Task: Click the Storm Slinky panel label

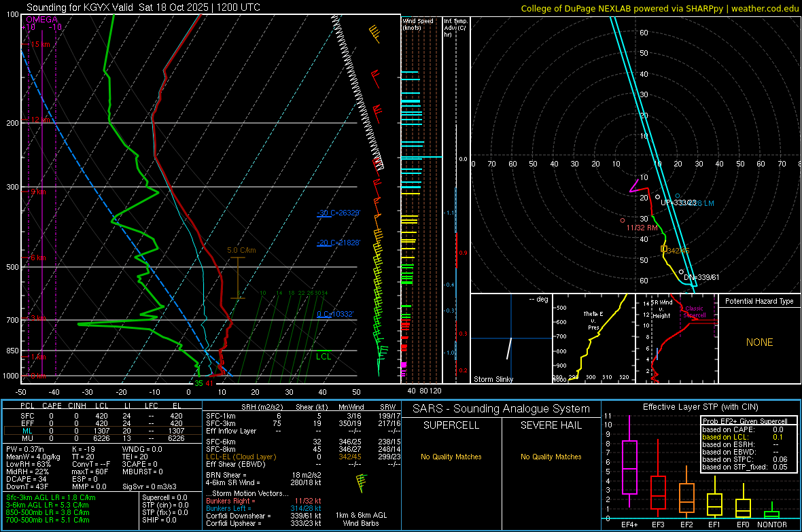Action: click(x=493, y=379)
